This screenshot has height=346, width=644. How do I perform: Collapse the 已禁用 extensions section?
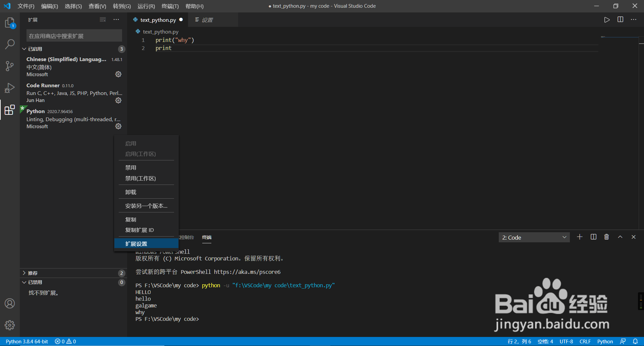73,283
